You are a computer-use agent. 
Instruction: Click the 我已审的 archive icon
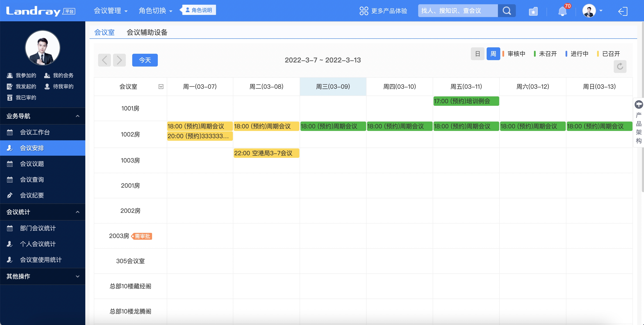[10, 97]
